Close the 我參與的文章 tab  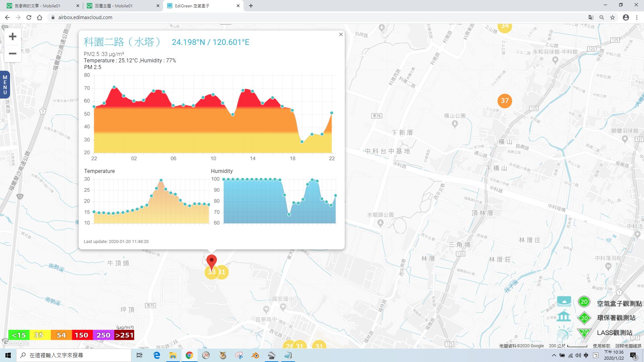point(78,6)
